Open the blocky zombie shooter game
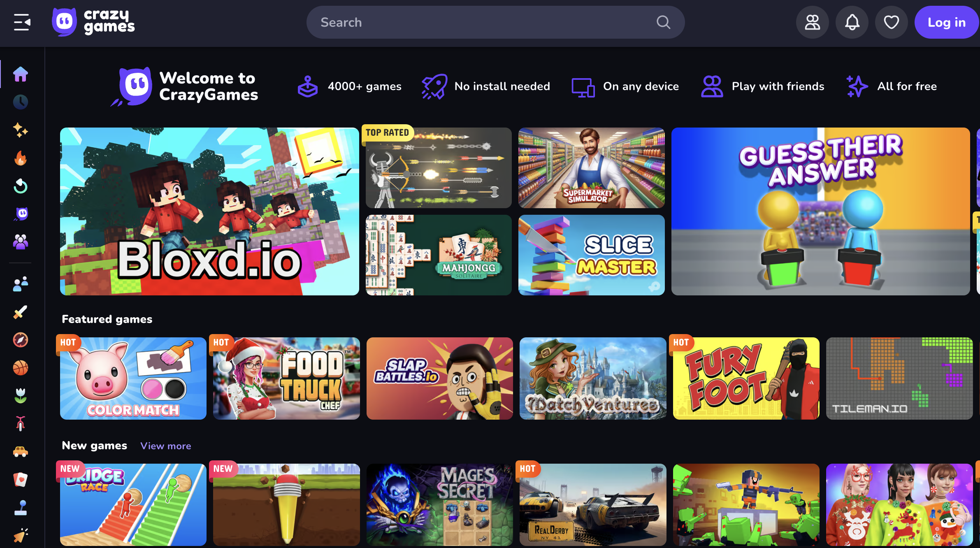The width and height of the screenshot is (980, 548). point(746,505)
